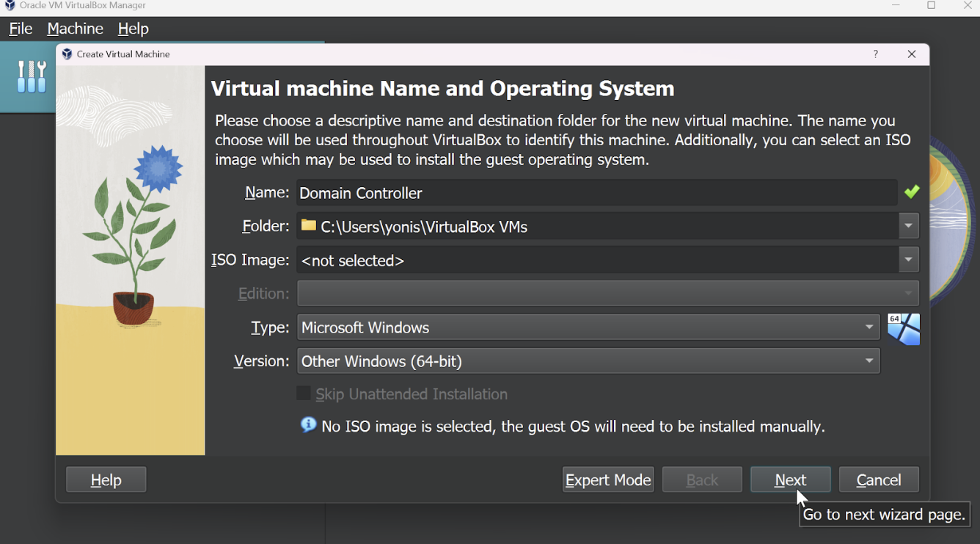
Task: Click the folder icon in Folder field
Action: tap(309, 225)
